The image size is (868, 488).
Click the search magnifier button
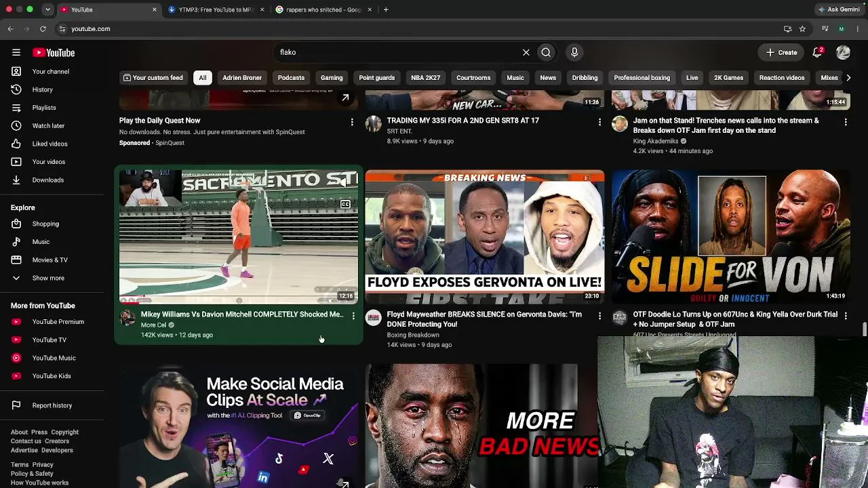tap(546, 52)
